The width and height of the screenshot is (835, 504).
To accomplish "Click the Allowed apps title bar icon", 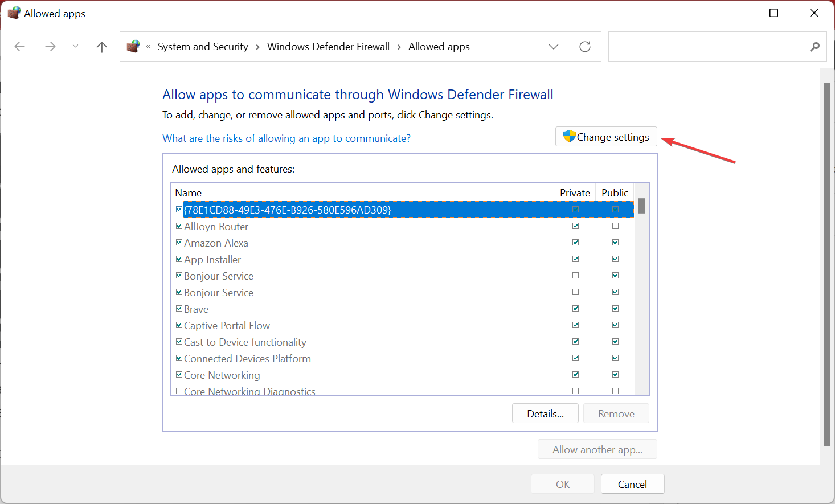I will [x=14, y=13].
